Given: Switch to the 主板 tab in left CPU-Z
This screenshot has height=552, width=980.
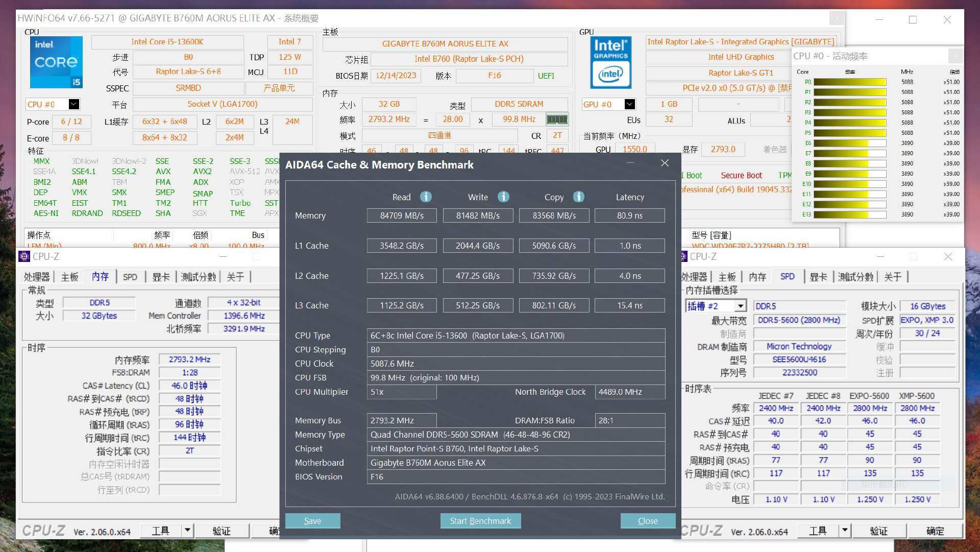Looking at the screenshot, I should click(70, 277).
